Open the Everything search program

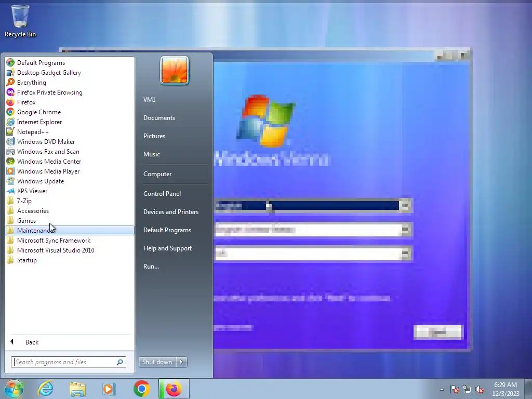70,83
